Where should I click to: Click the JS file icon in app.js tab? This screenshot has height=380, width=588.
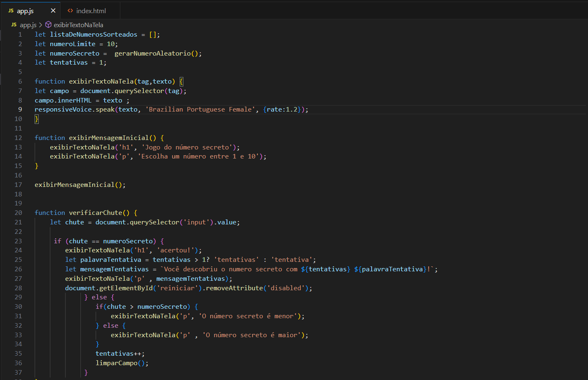[11, 11]
